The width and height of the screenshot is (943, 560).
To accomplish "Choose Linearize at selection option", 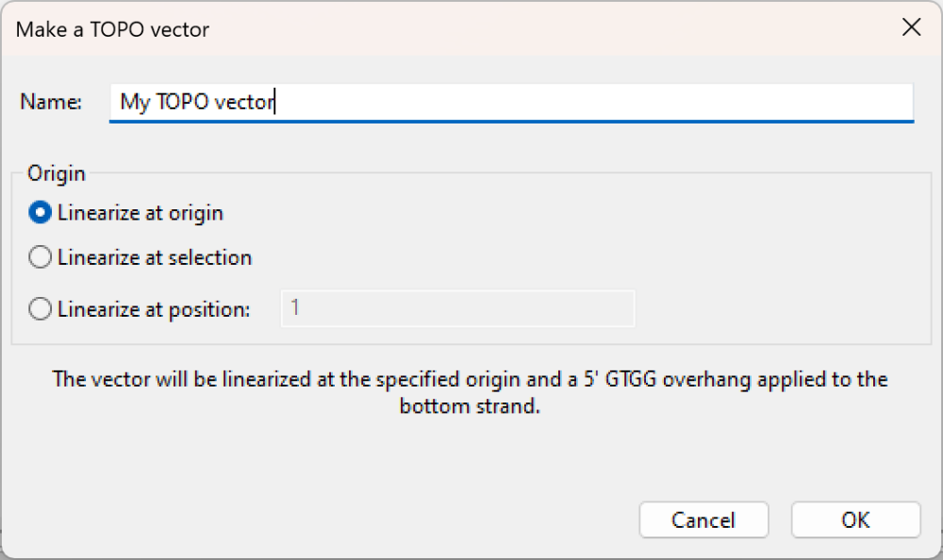I will pyautogui.click(x=40, y=256).
